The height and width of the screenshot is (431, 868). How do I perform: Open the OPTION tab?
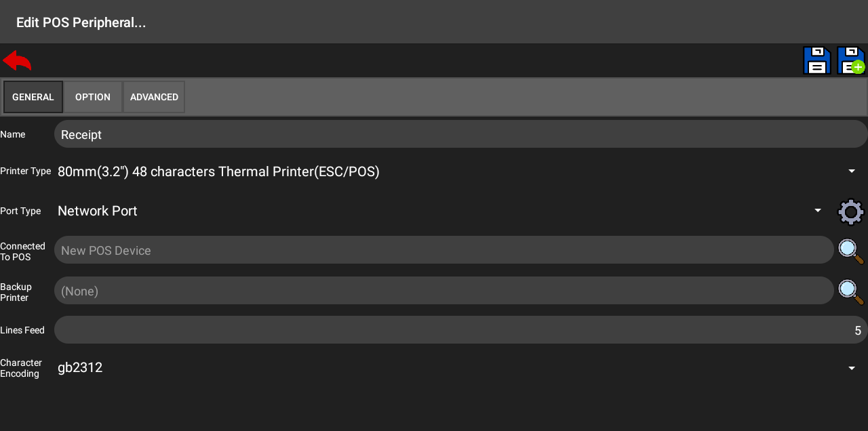pos(93,97)
